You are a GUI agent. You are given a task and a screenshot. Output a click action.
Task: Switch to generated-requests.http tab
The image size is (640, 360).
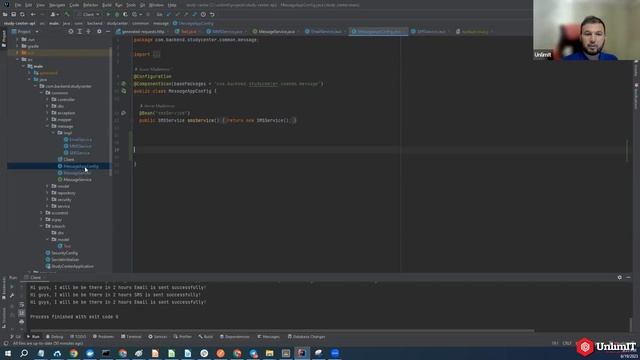[140, 31]
